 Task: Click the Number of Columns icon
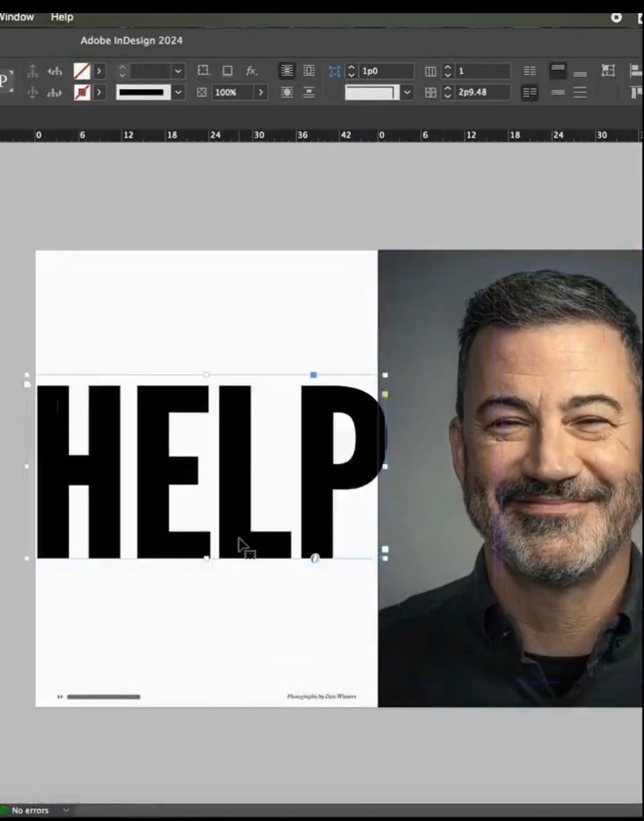[430, 71]
